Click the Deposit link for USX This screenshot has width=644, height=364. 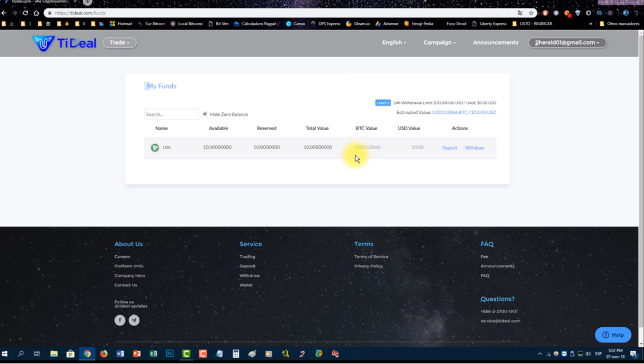pyautogui.click(x=449, y=147)
